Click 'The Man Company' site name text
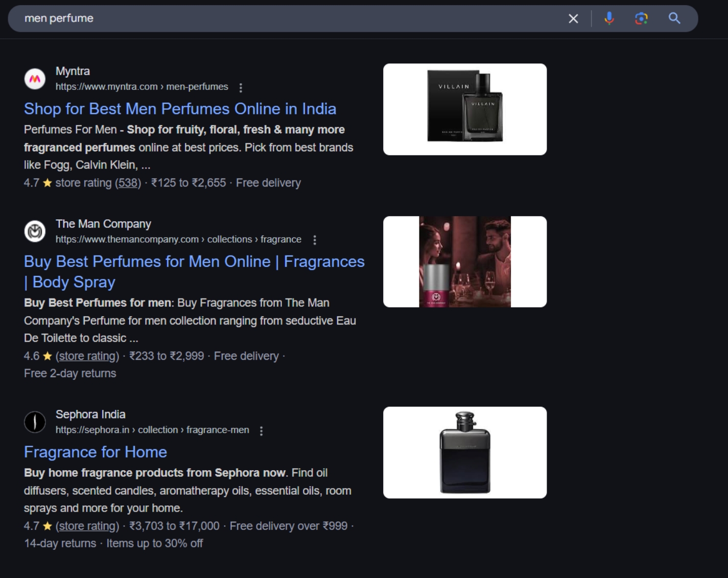The height and width of the screenshot is (578, 728). [x=103, y=224]
